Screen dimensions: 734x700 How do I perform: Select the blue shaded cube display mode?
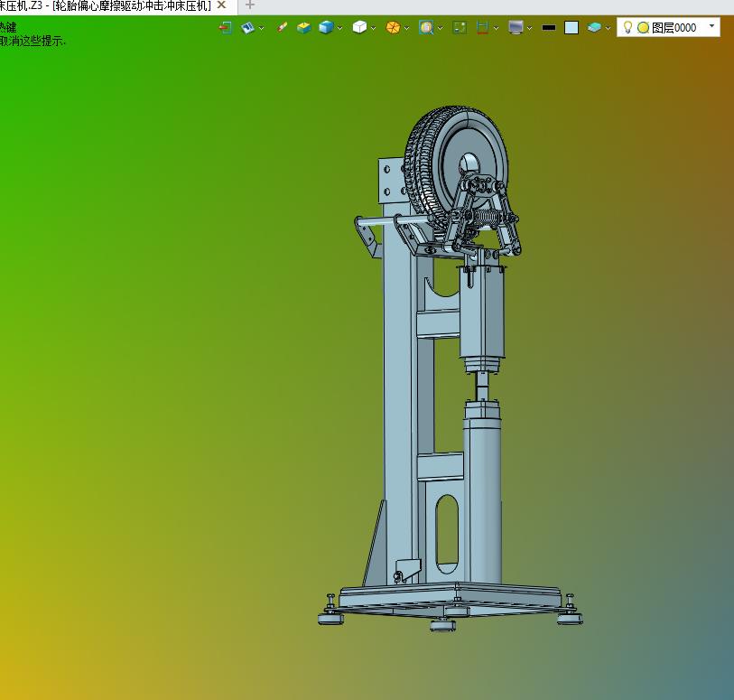pos(326,28)
